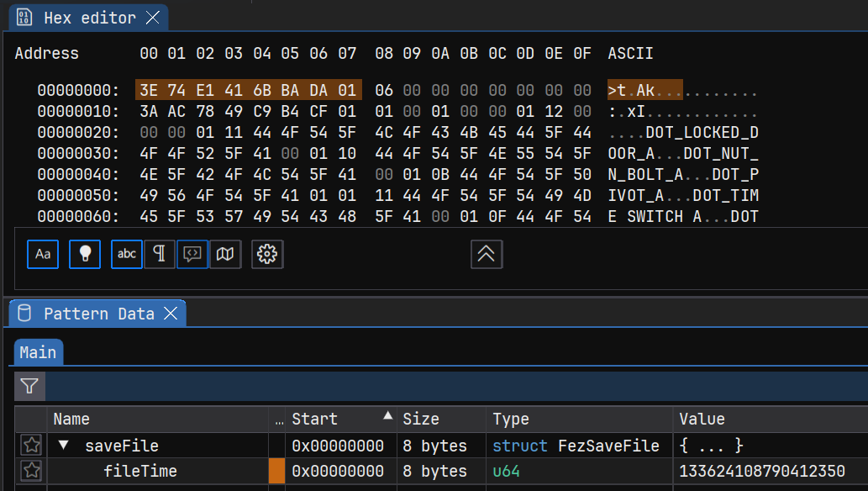This screenshot has width=868, height=491.
Task: Click the fileTime value 133624108790412350
Action: (x=762, y=471)
